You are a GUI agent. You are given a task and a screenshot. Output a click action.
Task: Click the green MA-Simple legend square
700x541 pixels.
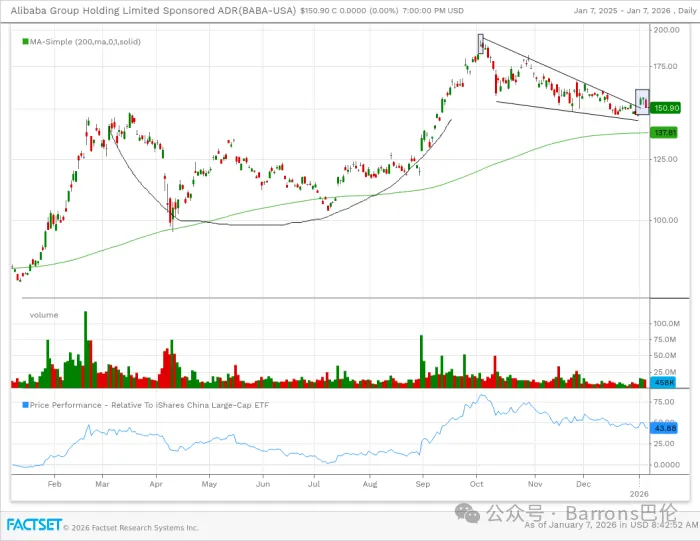pos(25,42)
